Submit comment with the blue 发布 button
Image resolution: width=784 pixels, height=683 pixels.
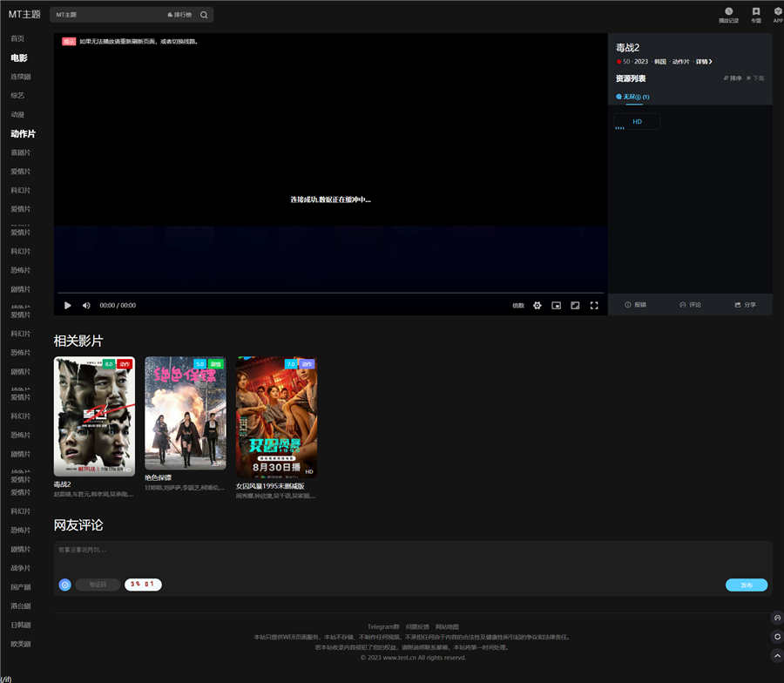(747, 585)
